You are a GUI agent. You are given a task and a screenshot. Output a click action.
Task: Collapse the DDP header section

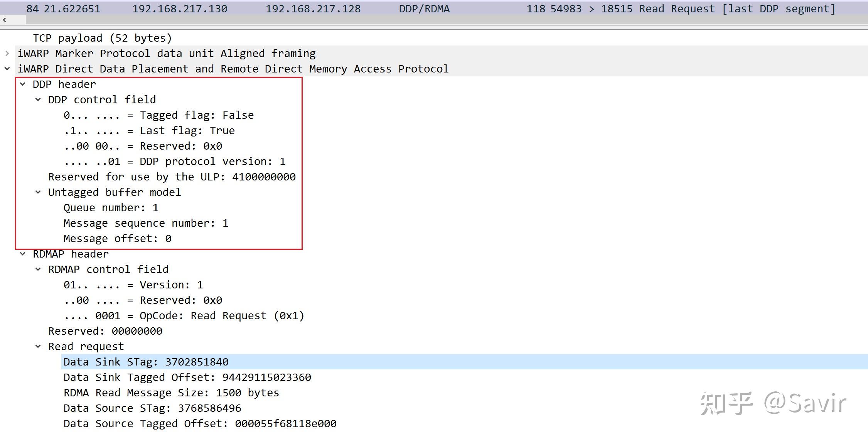(23, 84)
